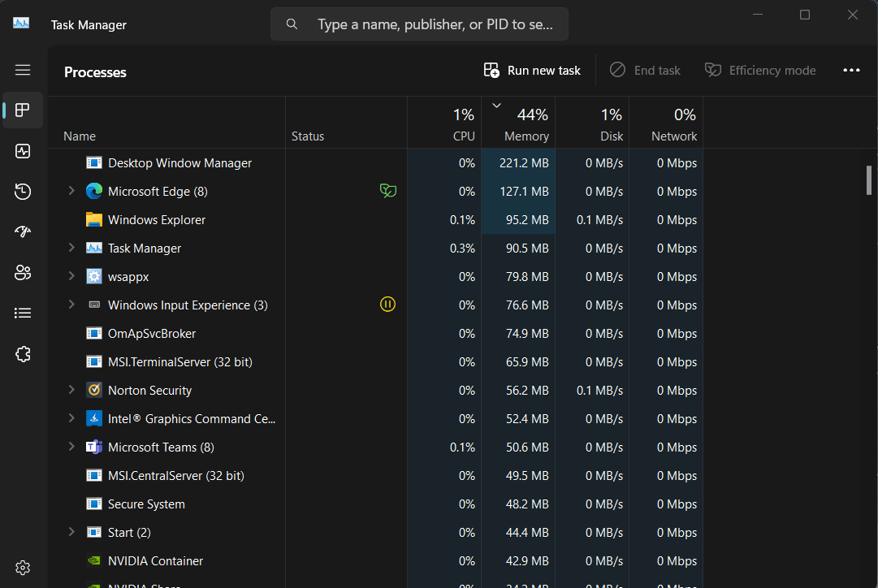Click Windows Explorer's 95.2 MB memory cell

pos(518,219)
